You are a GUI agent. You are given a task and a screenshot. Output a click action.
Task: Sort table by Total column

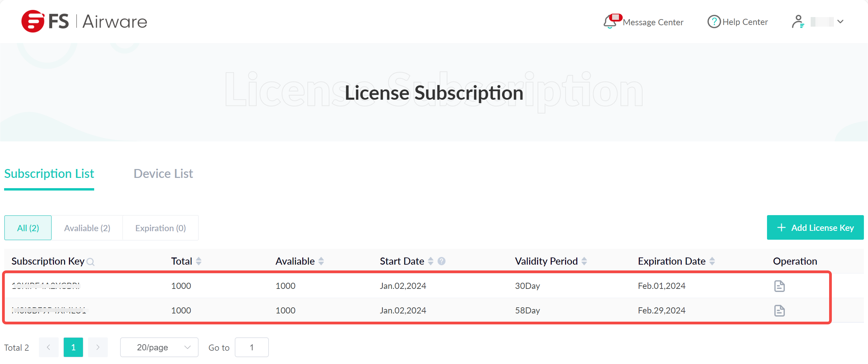(x=199, y=261)
